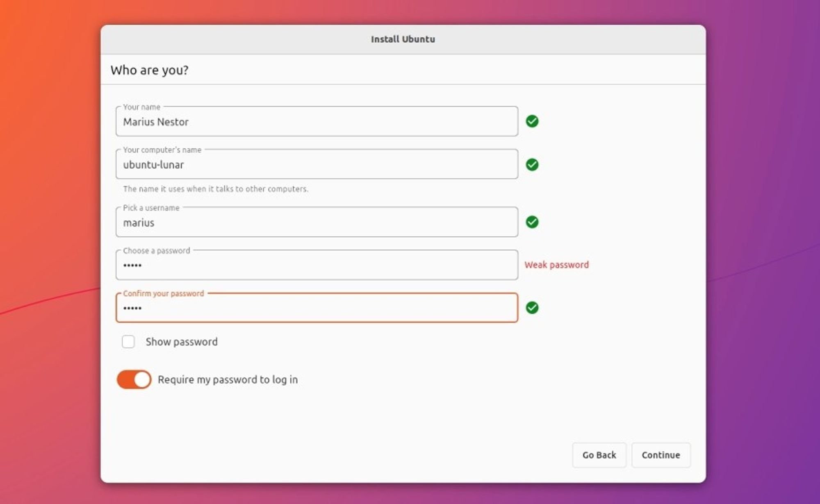Click the checkmark beside Confirm your password
This screenshot has height=504, width=820.
pos(532,309)
